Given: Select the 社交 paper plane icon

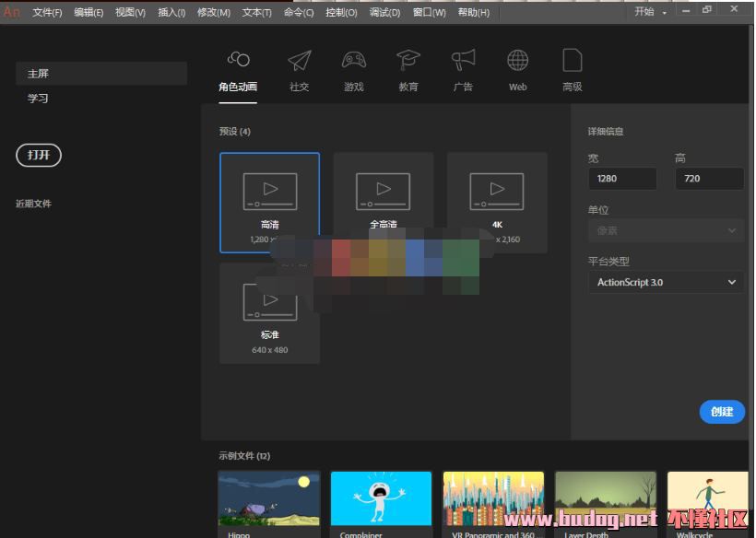Looking at the screenshot, I should point(299,61).
